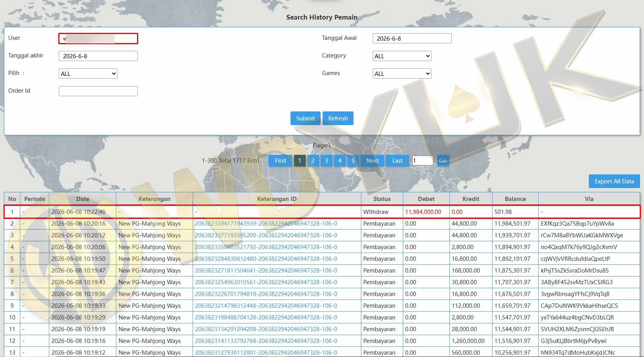Jump to the Last page
Viewport: 644px width, 357px height.
coord(397,161)
